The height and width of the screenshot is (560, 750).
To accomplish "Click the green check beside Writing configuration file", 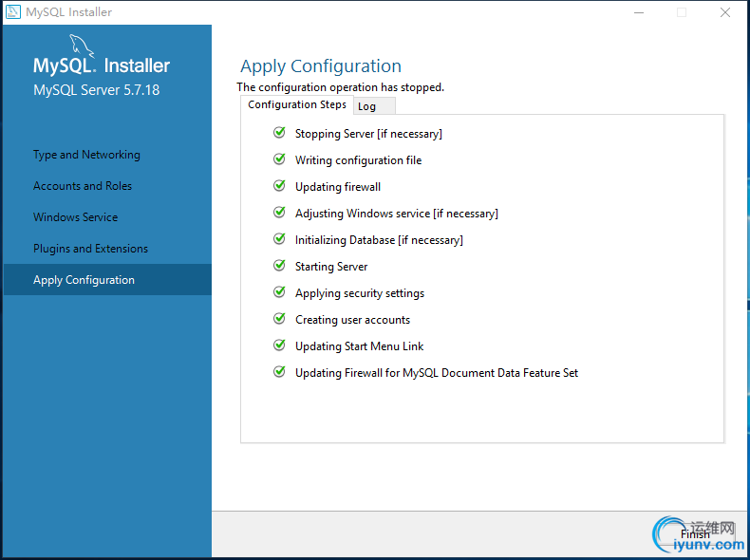I will [279, 159].
